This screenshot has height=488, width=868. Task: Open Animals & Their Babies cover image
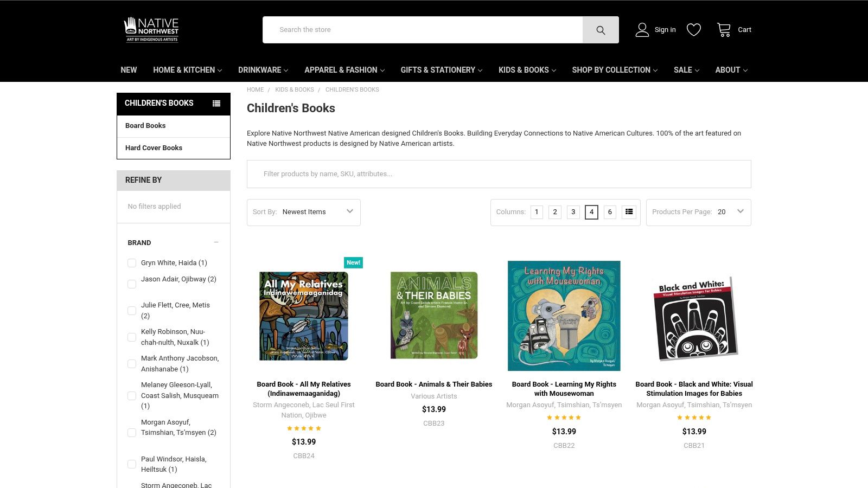434,316
